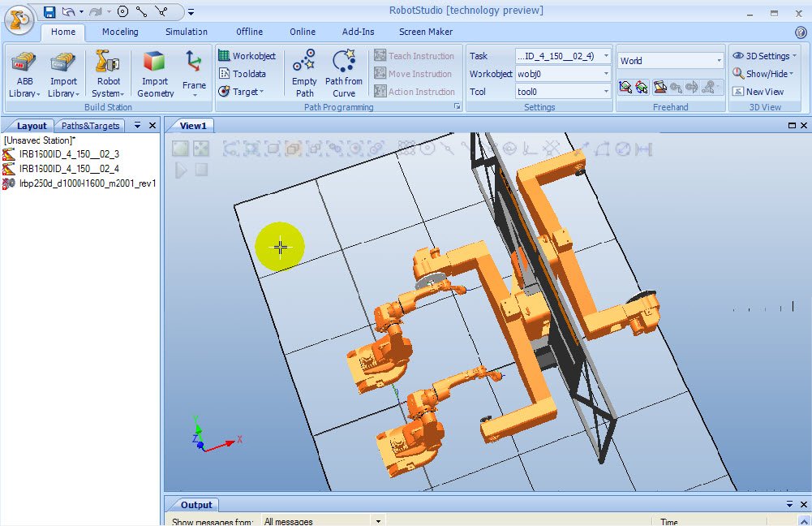Expand the Path Programming dialog launcher
812x526 pixels.
pos(457,106)
